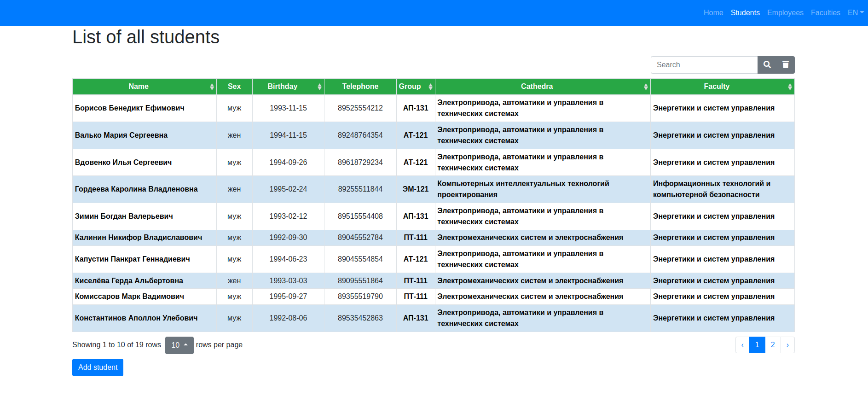The height and width of the screenshot is (420, 868).
Task: Click birthday 1993-03-03
Action: tap(288, 281)
